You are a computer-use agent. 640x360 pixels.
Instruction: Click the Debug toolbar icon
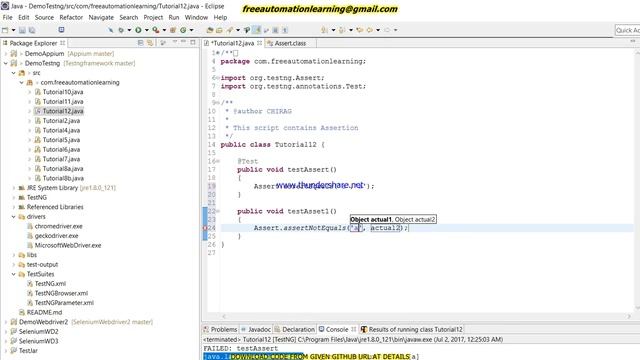coord(121,30)
